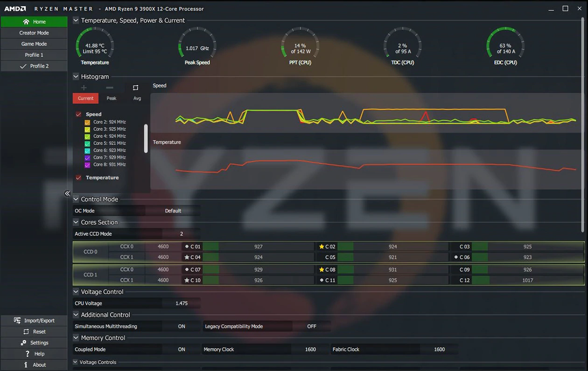The height and width of the screenshot is (371, 588).
Task: Click the scrollbar beside the core speed list
Action: click(x=146, y=139)
